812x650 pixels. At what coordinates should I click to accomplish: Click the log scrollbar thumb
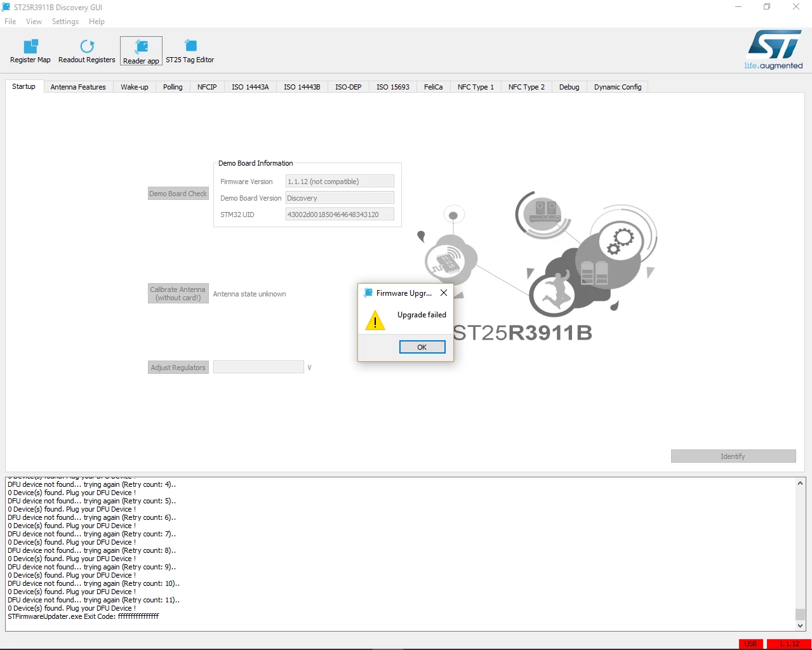[801, 614]
